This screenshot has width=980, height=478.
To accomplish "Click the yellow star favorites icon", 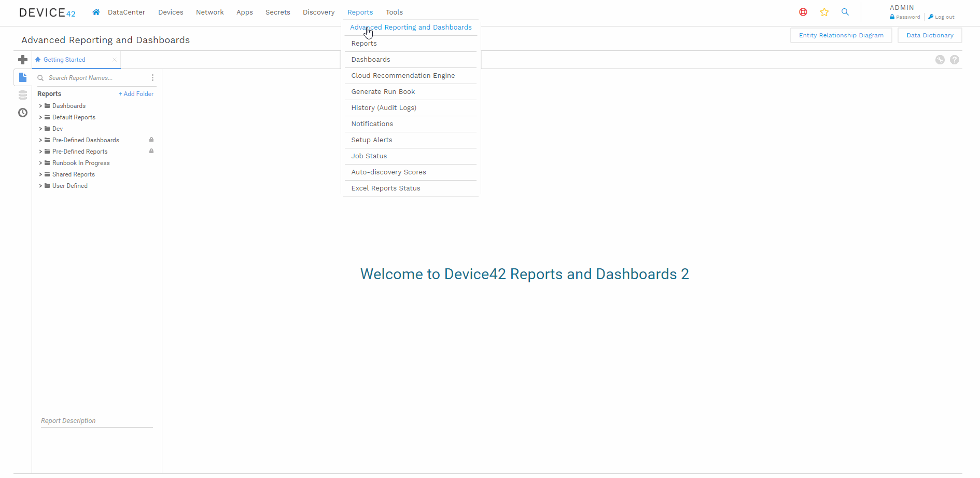I will [824, 12].
